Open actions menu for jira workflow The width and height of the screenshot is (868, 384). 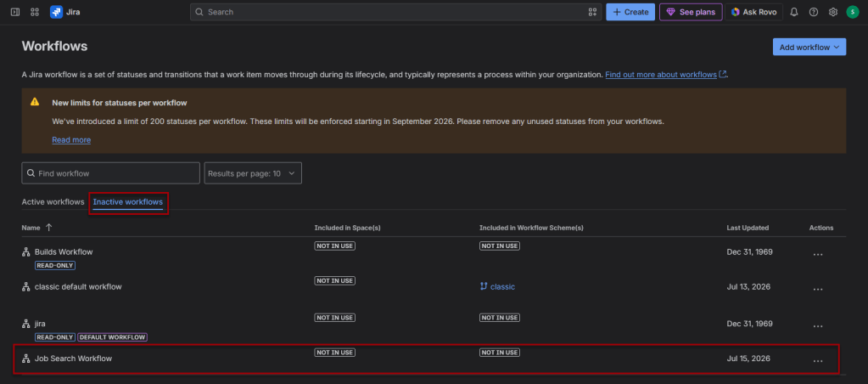pyautogui.click(x=818, y=325)
